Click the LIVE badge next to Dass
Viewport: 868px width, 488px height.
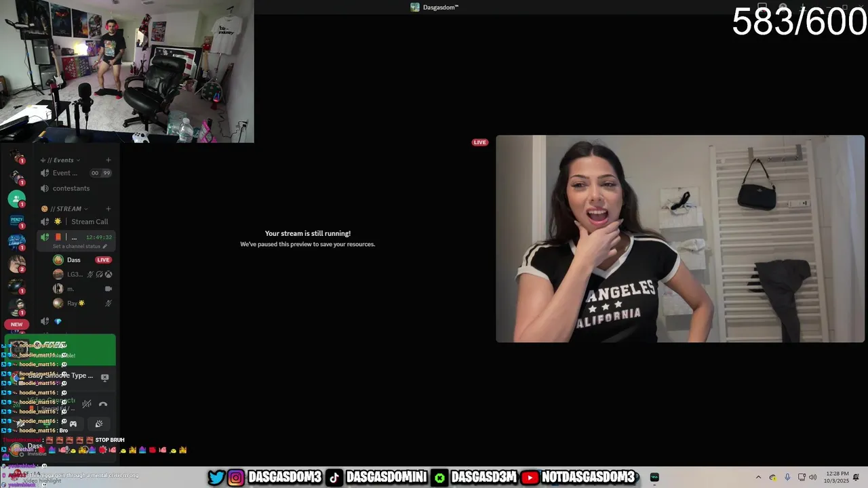103,260
